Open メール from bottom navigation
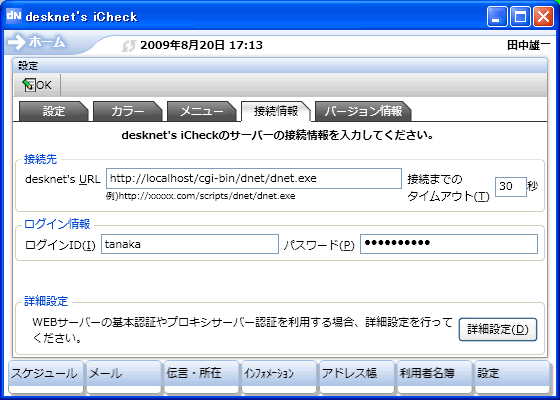 click(123, 377)
